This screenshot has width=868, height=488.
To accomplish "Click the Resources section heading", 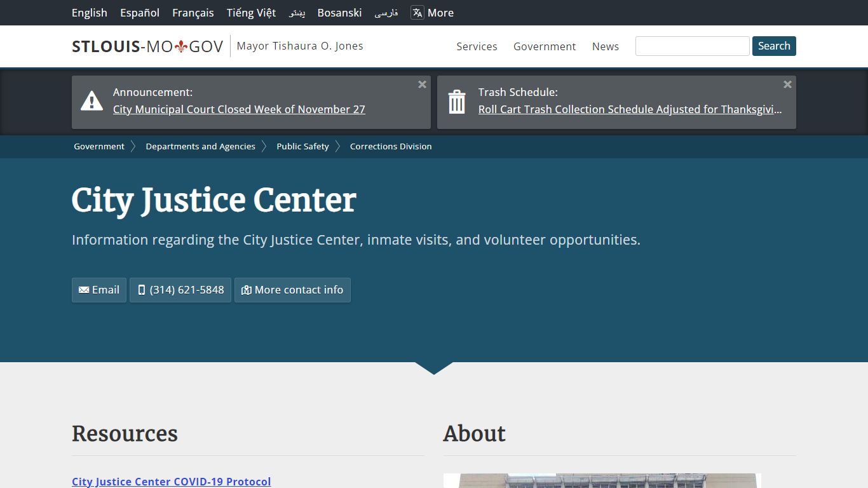I will click(x=125, y=433).
